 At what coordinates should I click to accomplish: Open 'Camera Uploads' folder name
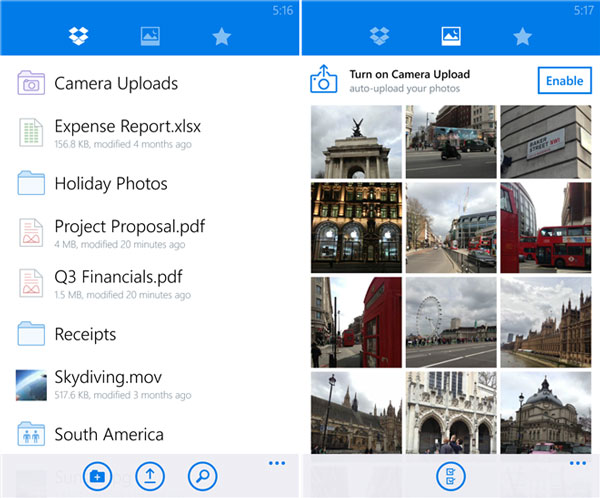tap(116, 83)
